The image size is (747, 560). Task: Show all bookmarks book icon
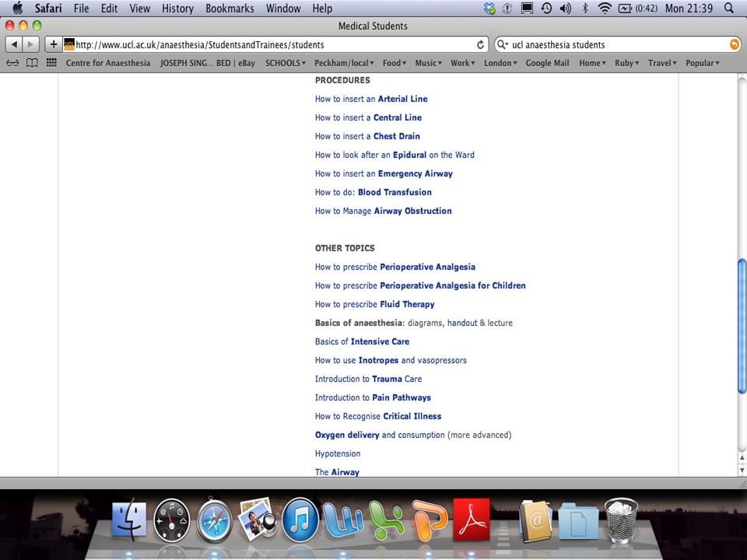[x=32, y=63]
